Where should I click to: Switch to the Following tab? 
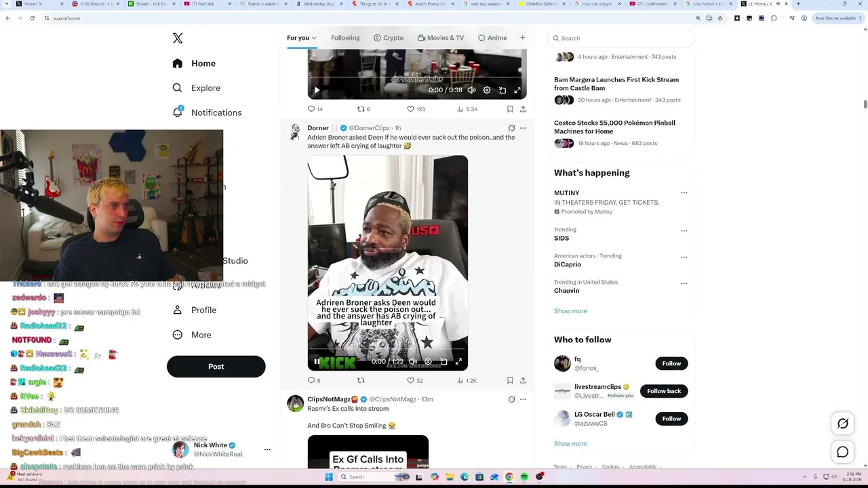tap(345, 38)
